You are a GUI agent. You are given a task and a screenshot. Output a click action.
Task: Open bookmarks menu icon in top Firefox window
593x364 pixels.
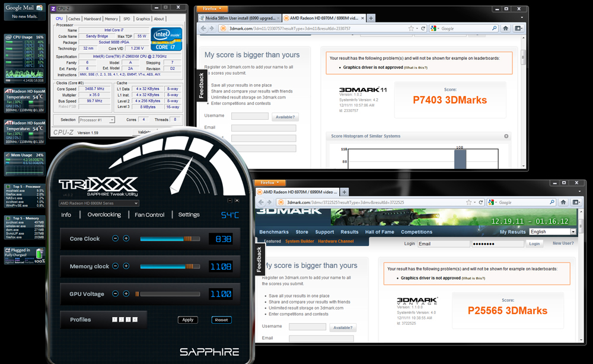click(x=518, y=28)
